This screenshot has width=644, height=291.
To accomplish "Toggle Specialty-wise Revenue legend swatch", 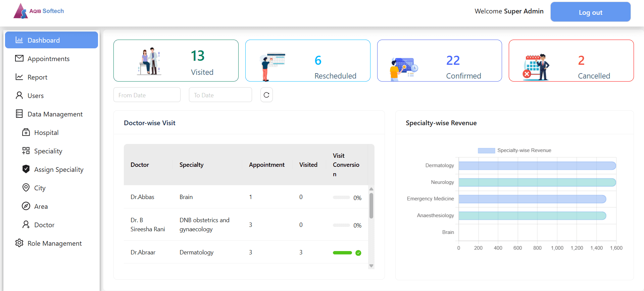I will point(486,151).
